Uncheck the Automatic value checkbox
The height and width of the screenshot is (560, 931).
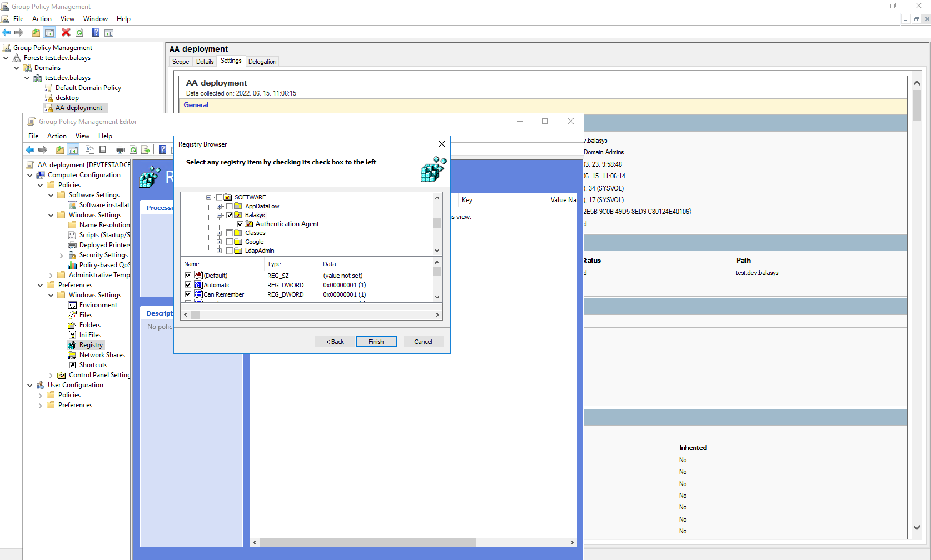point(188,284)
